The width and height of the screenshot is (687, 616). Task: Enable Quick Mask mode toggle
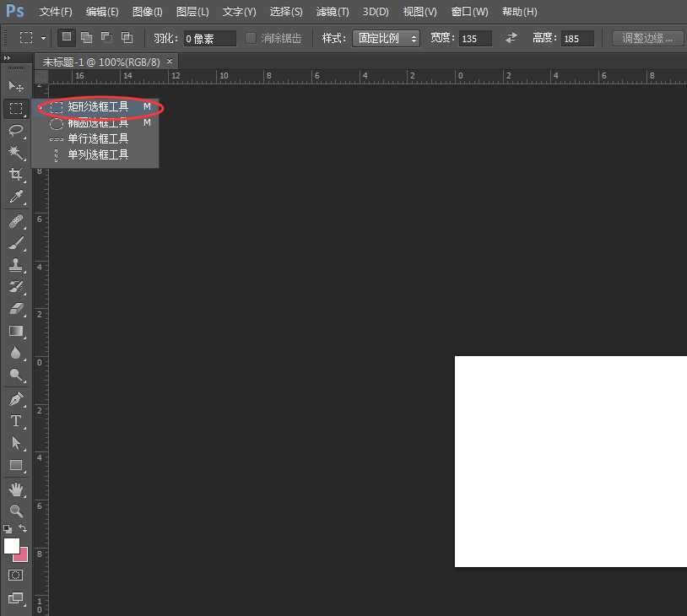click(x=15, y=575)
